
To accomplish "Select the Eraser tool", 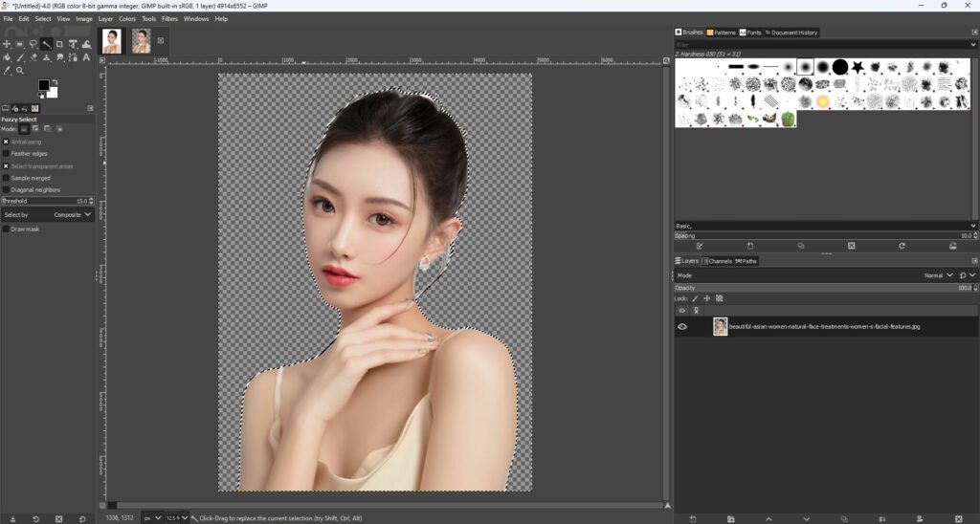I will click(x=33, y=57).
